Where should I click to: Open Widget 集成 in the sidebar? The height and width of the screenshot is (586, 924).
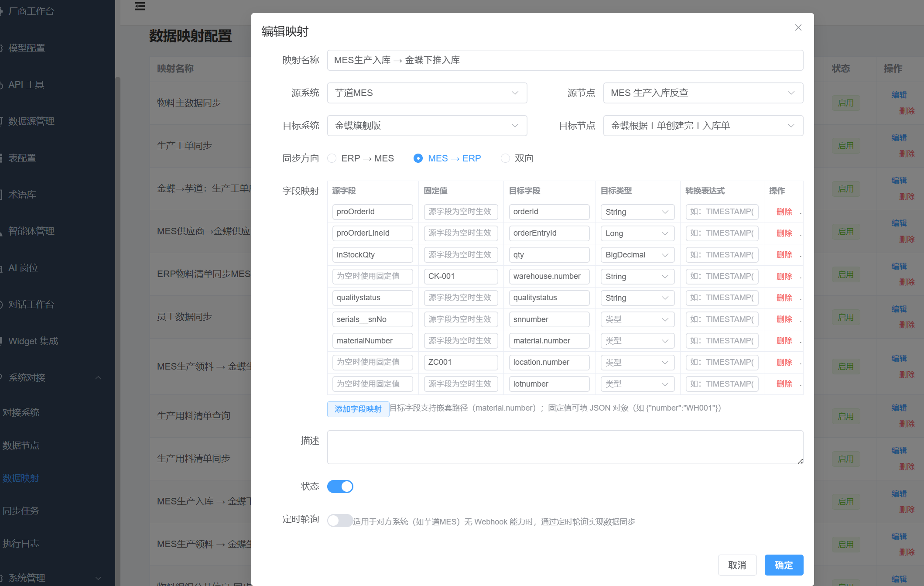(33, 341)
